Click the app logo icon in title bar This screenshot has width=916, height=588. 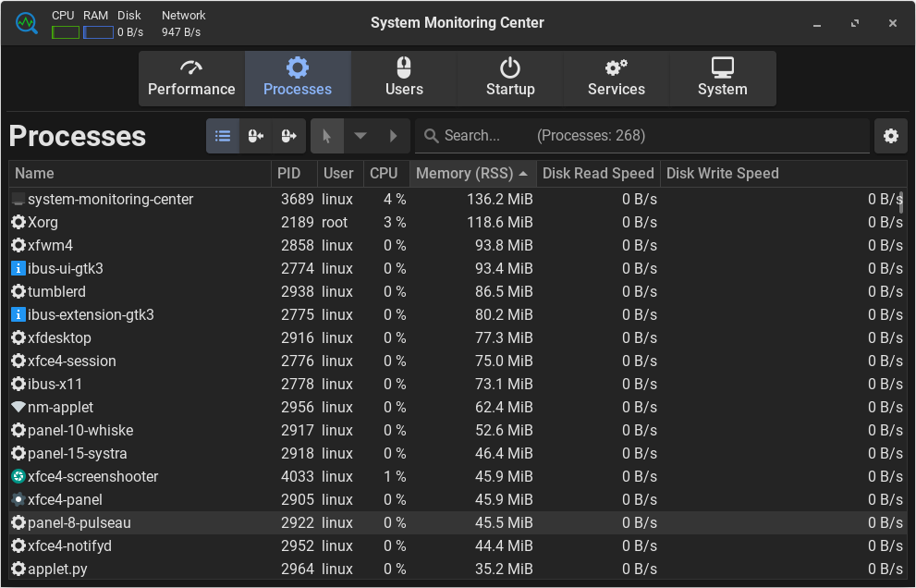pos(27,23)
